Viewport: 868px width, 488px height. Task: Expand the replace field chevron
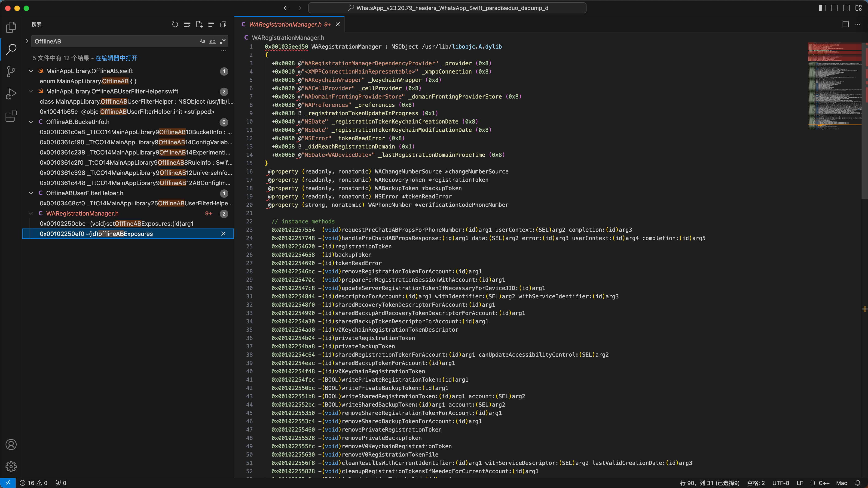click(27, 41)
